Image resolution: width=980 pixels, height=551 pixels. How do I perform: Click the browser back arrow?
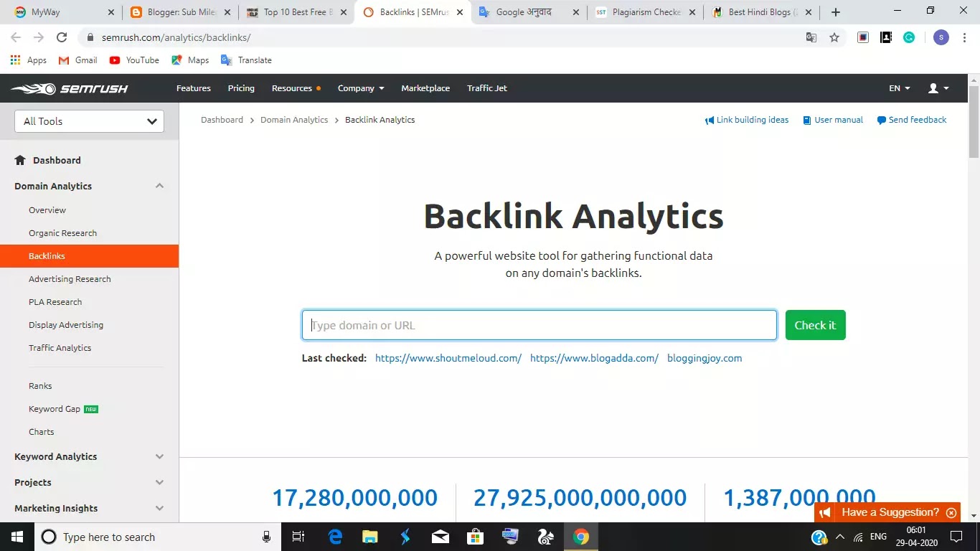16,37
